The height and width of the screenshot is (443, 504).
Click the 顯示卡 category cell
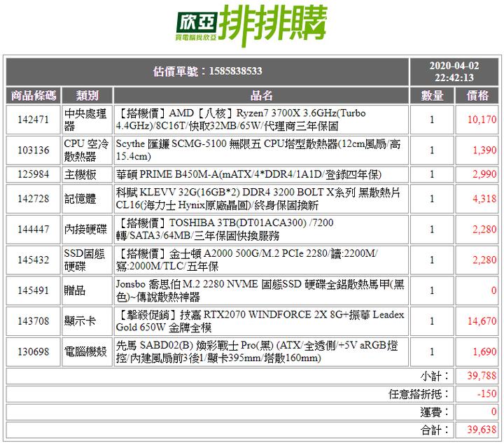pyautogui.click(x=87, y=321)
